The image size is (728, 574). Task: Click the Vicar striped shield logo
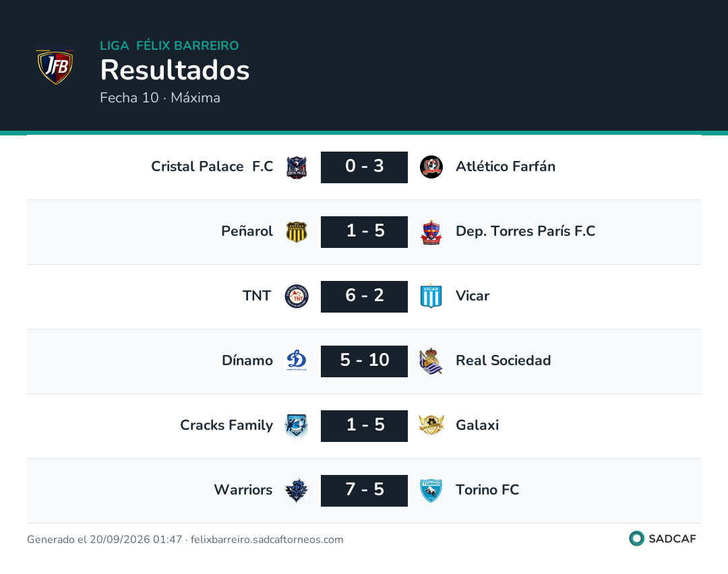pos(431,296)
